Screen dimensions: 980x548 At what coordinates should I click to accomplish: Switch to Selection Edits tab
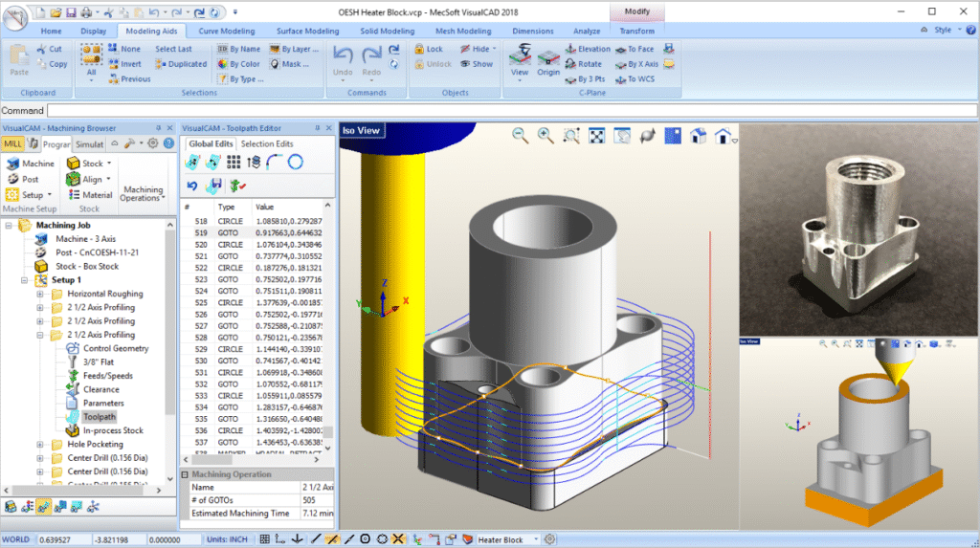[x=267, y=143]
